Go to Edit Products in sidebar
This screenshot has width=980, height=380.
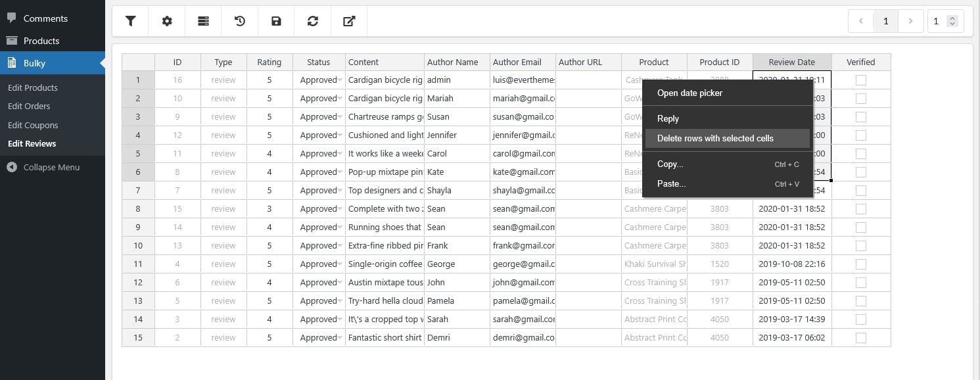tap(33, 88)
